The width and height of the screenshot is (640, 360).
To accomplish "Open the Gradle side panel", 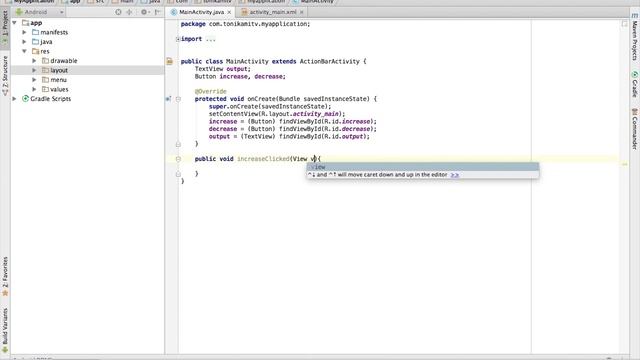I will click(x=635, y=84).
